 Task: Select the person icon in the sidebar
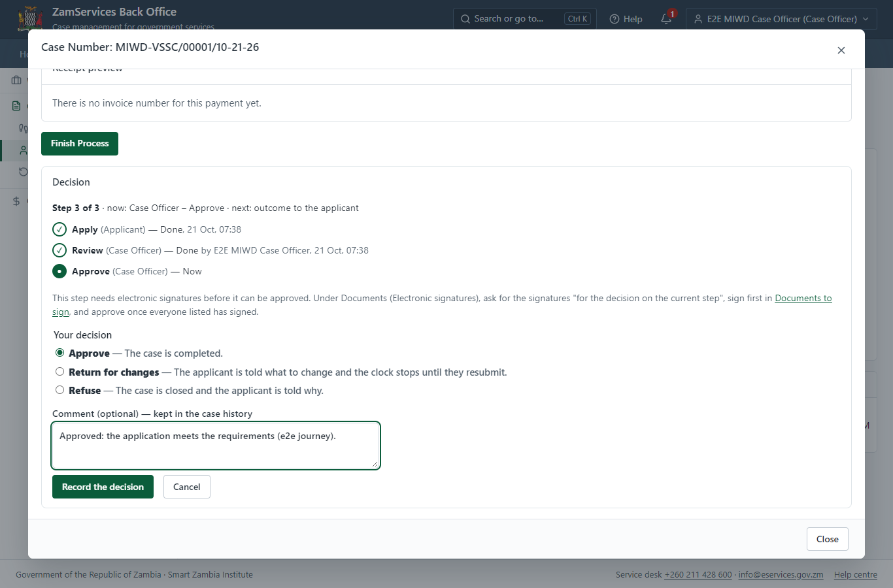[x=24, y=150]
